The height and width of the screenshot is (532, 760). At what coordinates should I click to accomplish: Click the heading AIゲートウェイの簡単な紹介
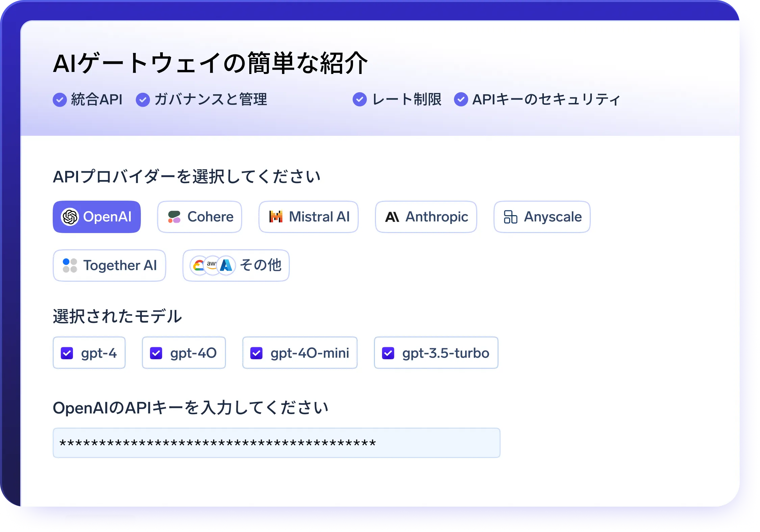[x=210, y=63]
